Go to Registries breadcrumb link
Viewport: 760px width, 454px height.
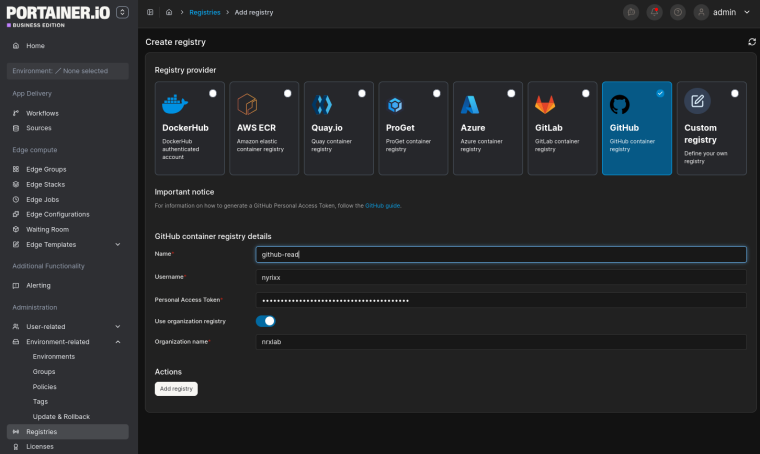[x=205, y=13]
